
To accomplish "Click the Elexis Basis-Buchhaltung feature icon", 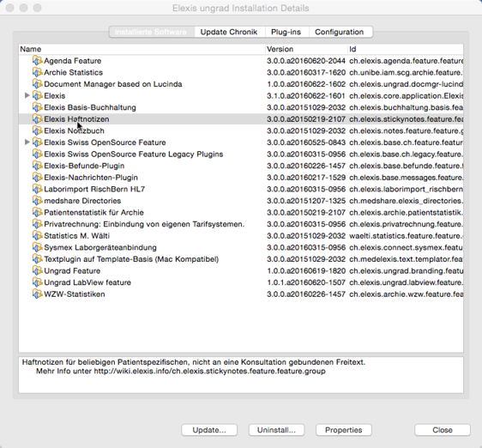I will click(37, 107).
